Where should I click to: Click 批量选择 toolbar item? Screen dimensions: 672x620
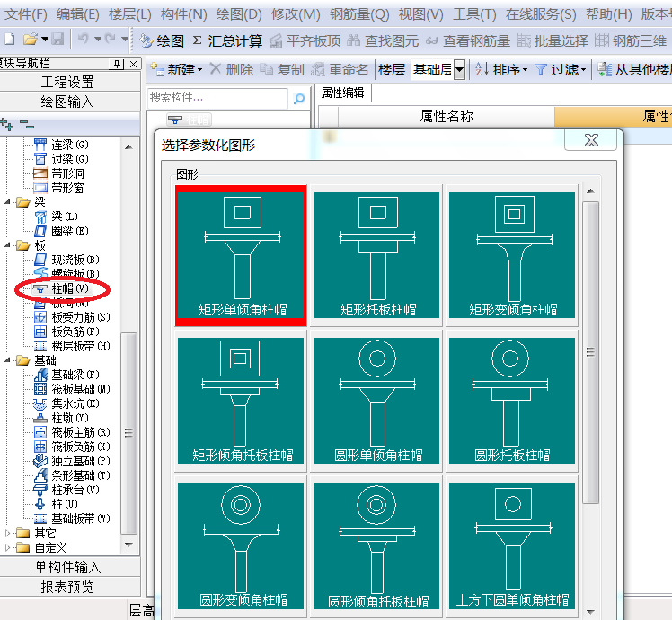click(x=553, y=40)
